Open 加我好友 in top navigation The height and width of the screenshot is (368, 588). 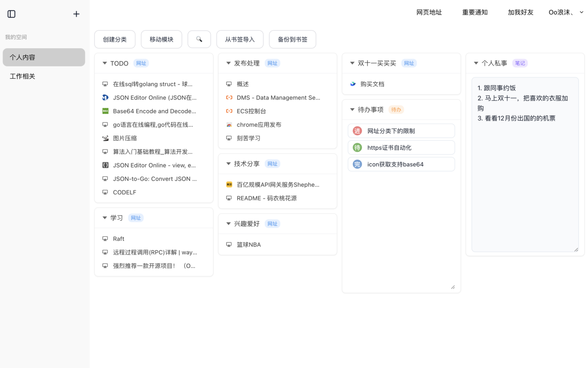click(520, 12)
